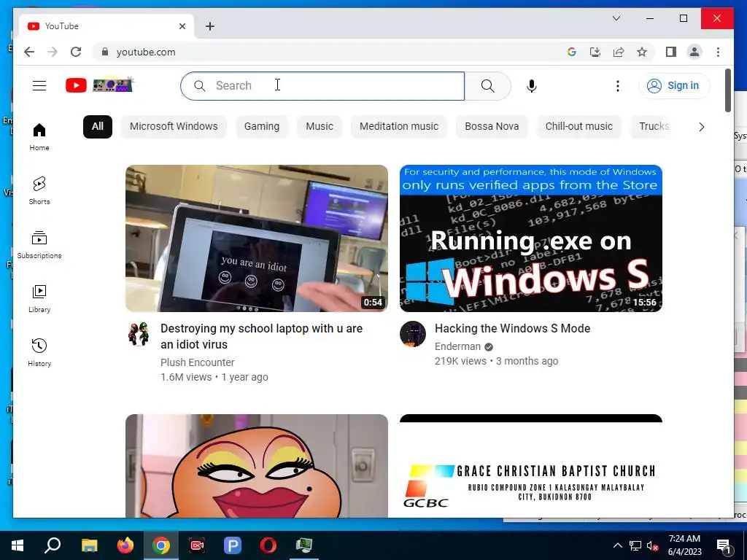Viewport: 747px width, 560px height.
Task: Open the Windows Start menu
Action: [x=18, y=545]
